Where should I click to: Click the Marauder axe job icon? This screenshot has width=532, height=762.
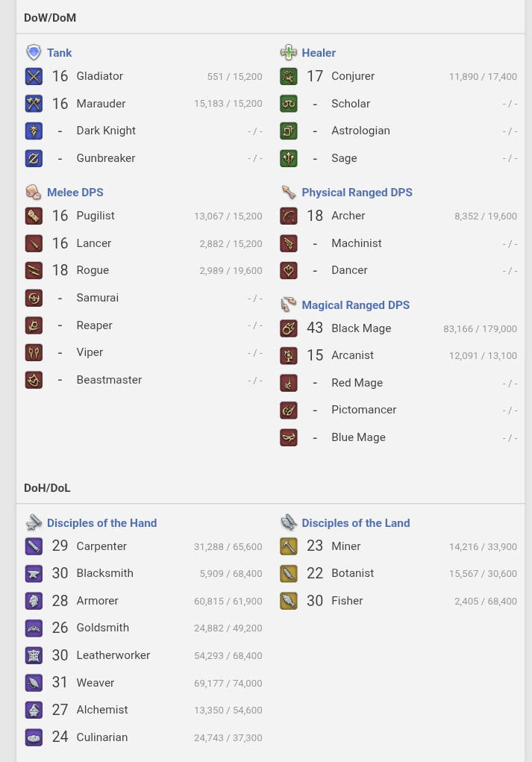[x=34, y=104]
